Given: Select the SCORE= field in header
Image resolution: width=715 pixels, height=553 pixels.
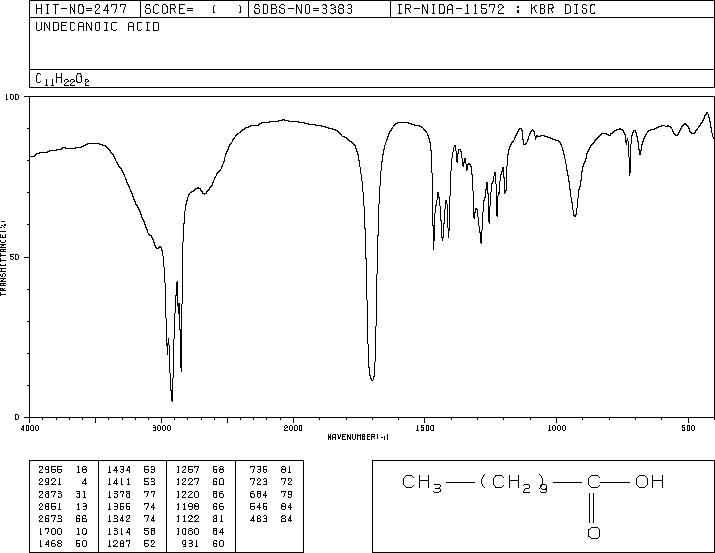Looking at the screenshot, I should (194, 9).
